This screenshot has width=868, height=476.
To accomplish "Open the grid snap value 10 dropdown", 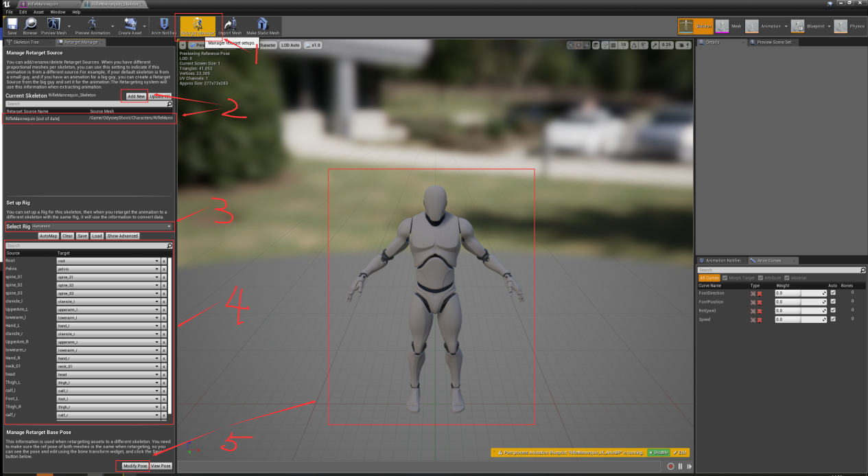I will click(x=624, y=45).
